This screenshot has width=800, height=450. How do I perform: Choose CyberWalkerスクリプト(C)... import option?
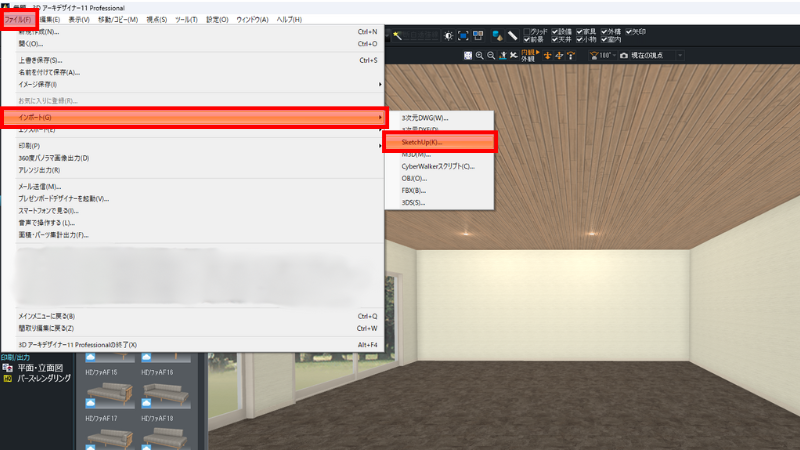(x=439, y=166)
